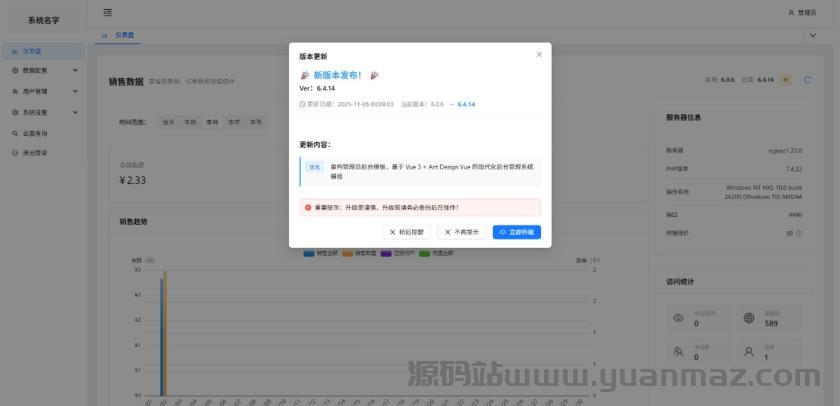840x406 pixels.
Task: Select the 今天 time range option
Action: click(167, 122)
